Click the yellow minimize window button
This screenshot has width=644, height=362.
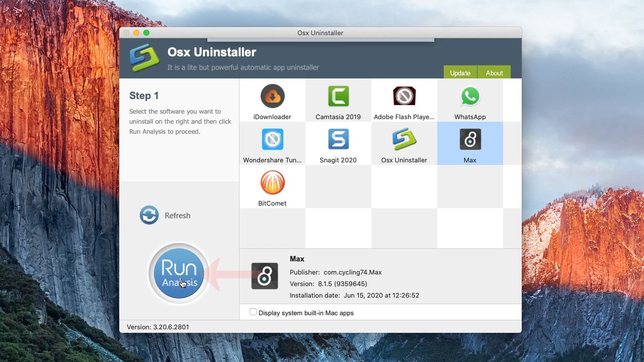click(136, 33)
